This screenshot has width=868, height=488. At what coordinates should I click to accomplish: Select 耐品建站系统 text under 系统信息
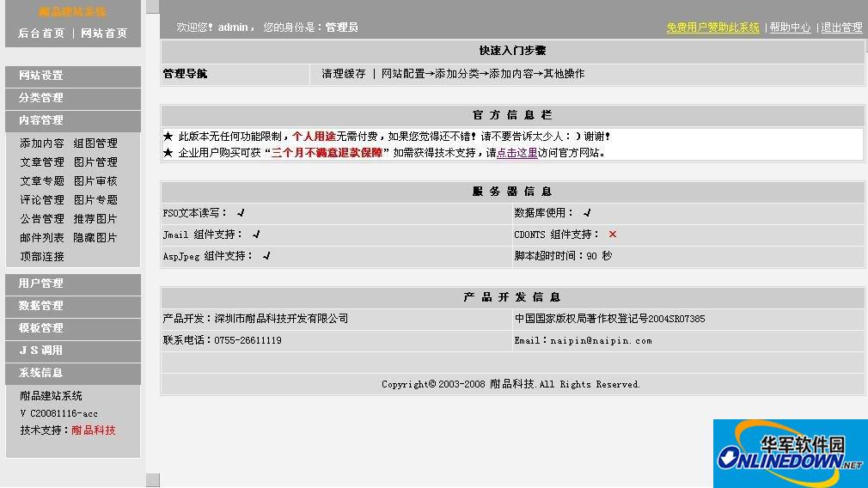tap(51, 395)
